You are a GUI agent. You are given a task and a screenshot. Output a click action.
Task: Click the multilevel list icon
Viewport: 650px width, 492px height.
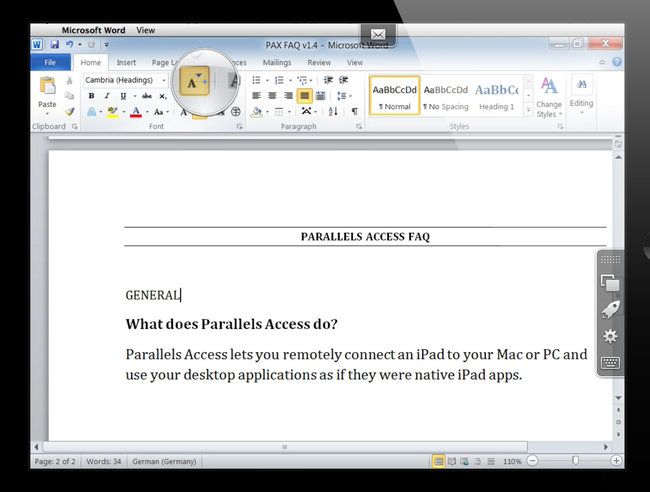pyautogui.click(x=302, y=80)
